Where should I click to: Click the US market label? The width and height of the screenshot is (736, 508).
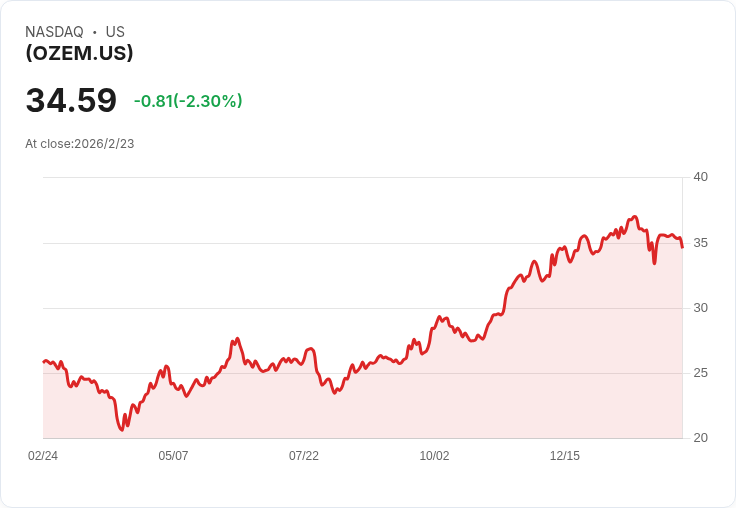click(115, 32)
